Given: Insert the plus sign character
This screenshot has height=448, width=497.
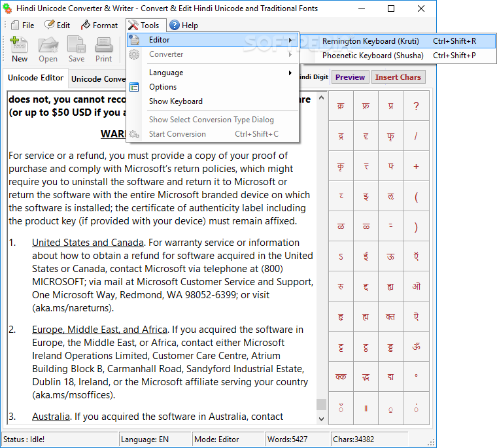Looking at the screenshot, I should coord(416,166).
